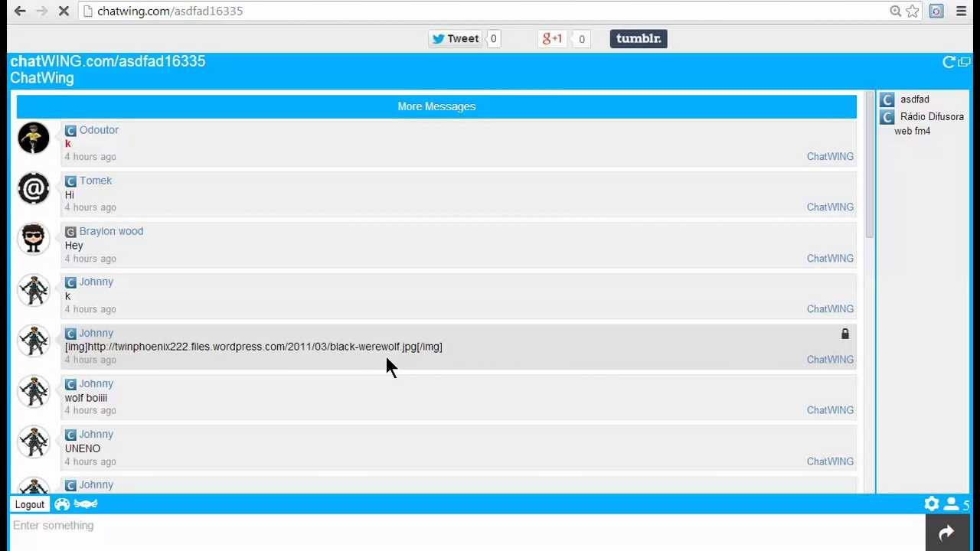Click Johnny's avatar on 'UNENO' message
This screenshot has height=551, width=980.
(x=34, y=442)
